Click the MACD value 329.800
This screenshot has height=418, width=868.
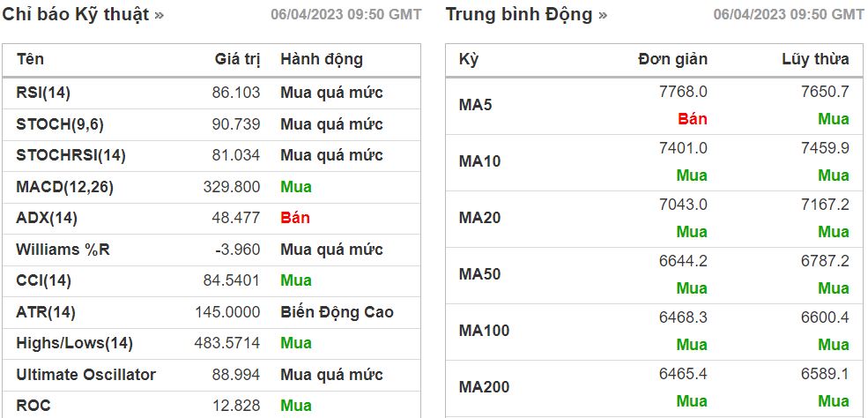tap(232, 187)
